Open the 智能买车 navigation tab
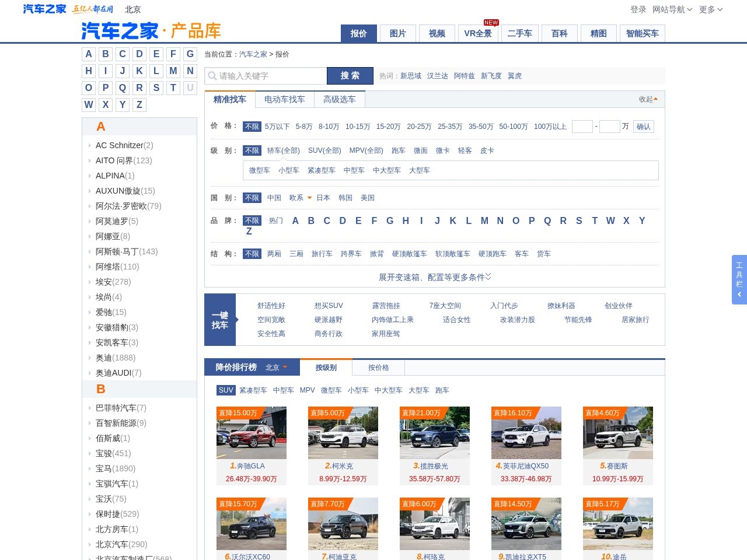747x560 pixels. [x=643, y=33]
